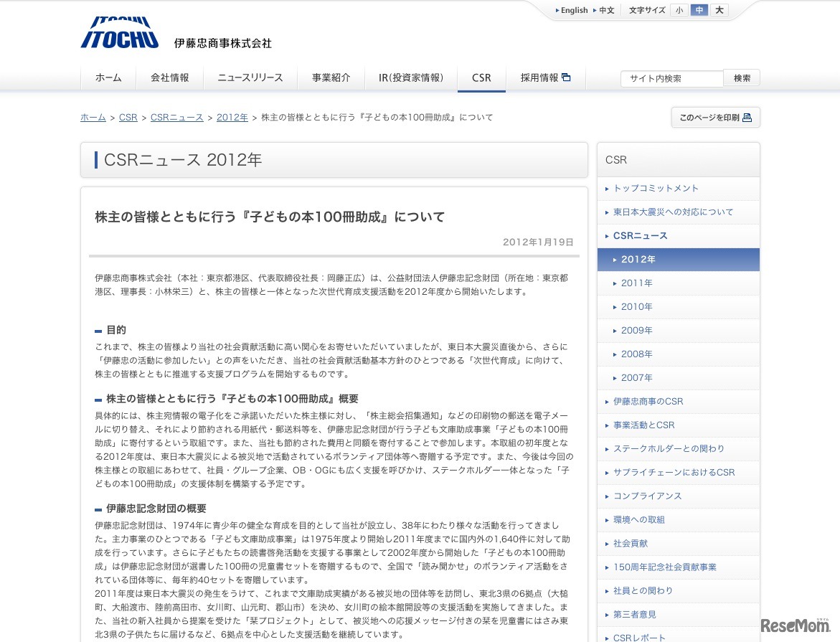Open トップコミットメント in the CSR sidebar
The image size is (840, 642).
[678, 189]
